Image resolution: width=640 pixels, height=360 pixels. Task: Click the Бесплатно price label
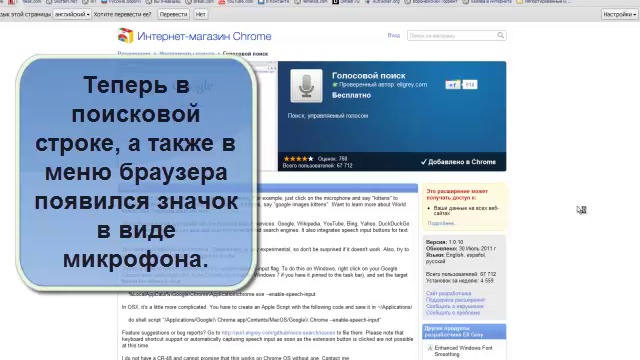point(351,95)
